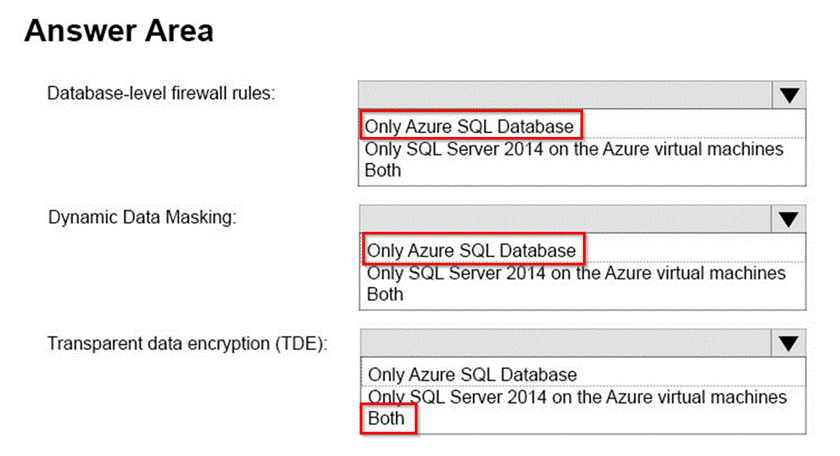840x456 pixels.
Task: Click the Answer Area heading
Action: pos(118,31)
